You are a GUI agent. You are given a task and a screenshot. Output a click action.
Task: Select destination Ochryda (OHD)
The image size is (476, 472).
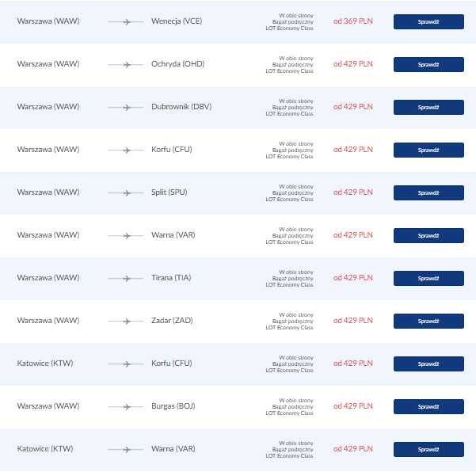(x=178, y=64)
